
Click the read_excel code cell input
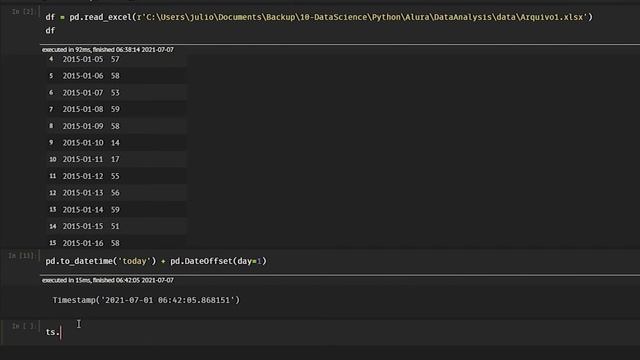(x=340, y=24)
